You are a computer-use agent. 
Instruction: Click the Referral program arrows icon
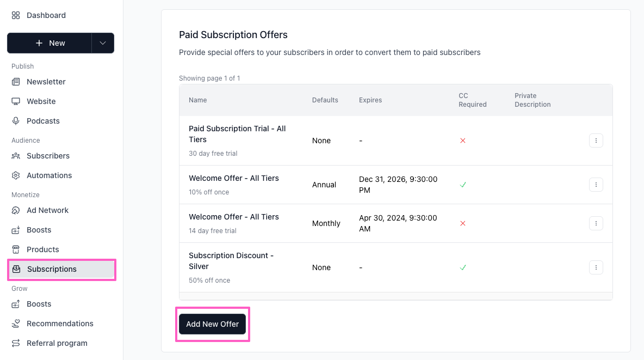point(16,343)
